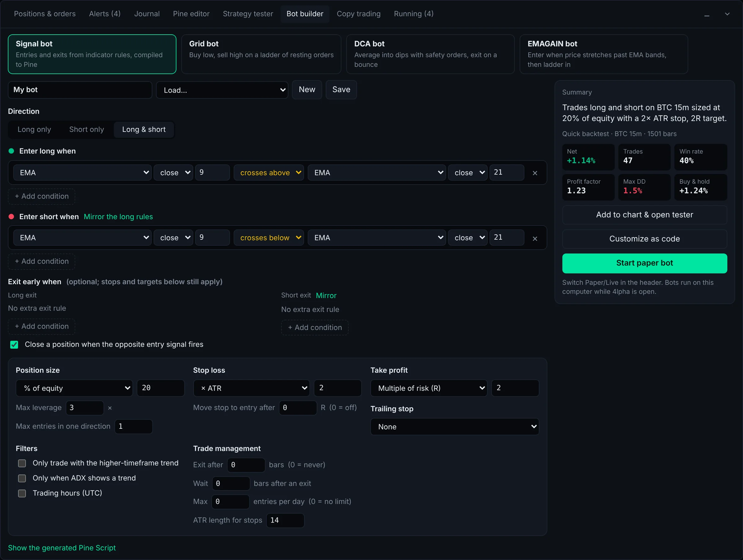The image size is (743, 560).
Task: Select Long only direction
Action: point(34,129)
